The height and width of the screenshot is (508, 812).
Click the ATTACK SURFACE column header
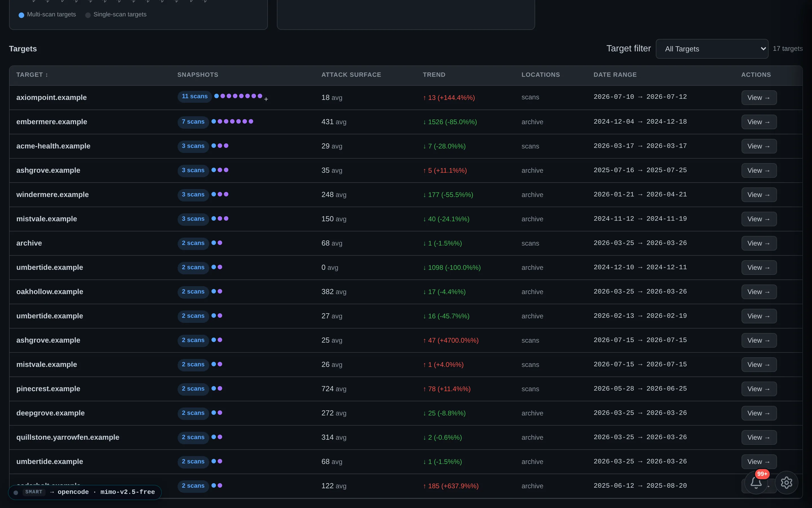(351, 75)
